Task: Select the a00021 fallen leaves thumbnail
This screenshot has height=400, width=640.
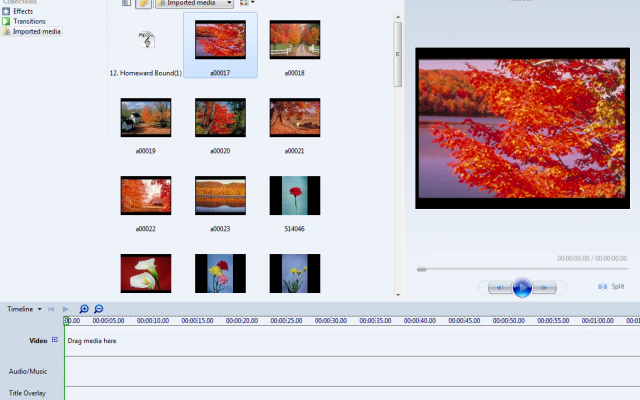Action: [295, 118]
